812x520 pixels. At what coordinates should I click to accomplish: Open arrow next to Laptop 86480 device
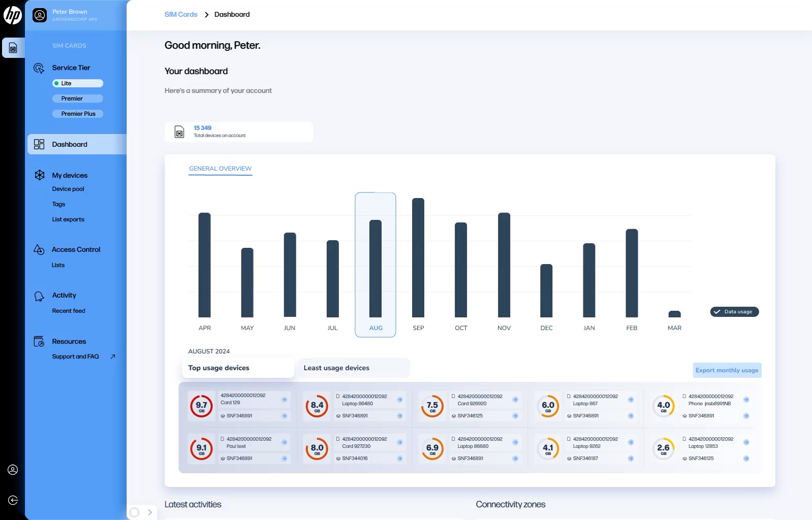click(400, 400)
